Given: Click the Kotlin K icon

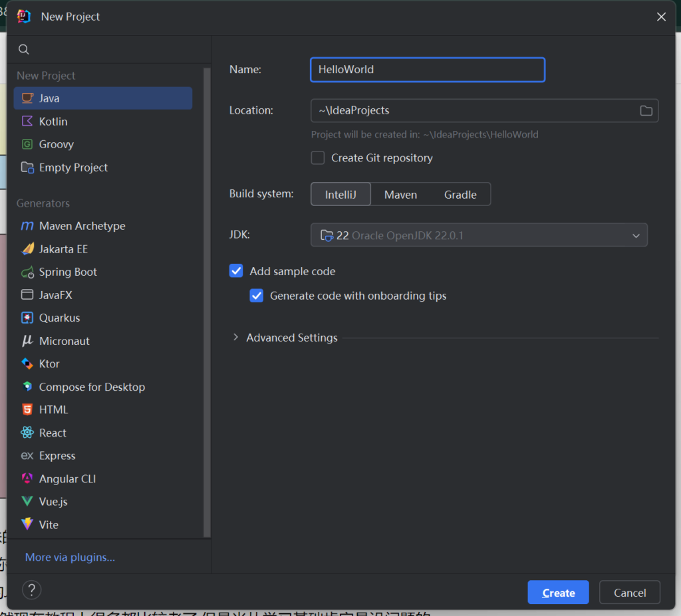Looking at the screenshot, I should tap(27, 121).
